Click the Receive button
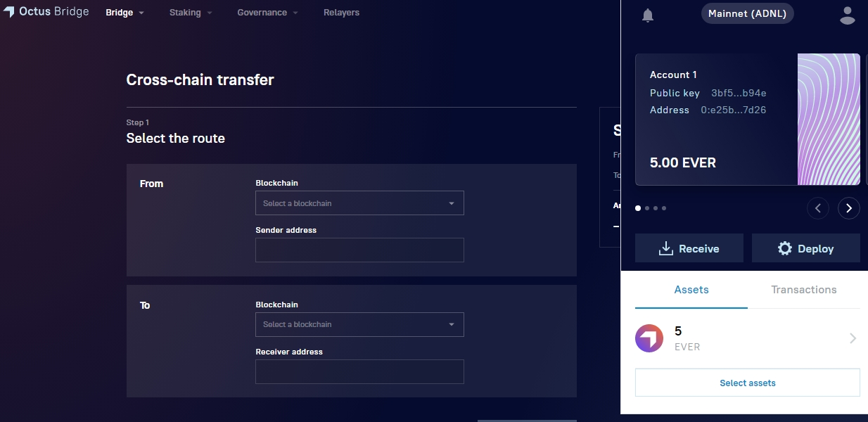The image size is (868, 422). coord(689,248)
